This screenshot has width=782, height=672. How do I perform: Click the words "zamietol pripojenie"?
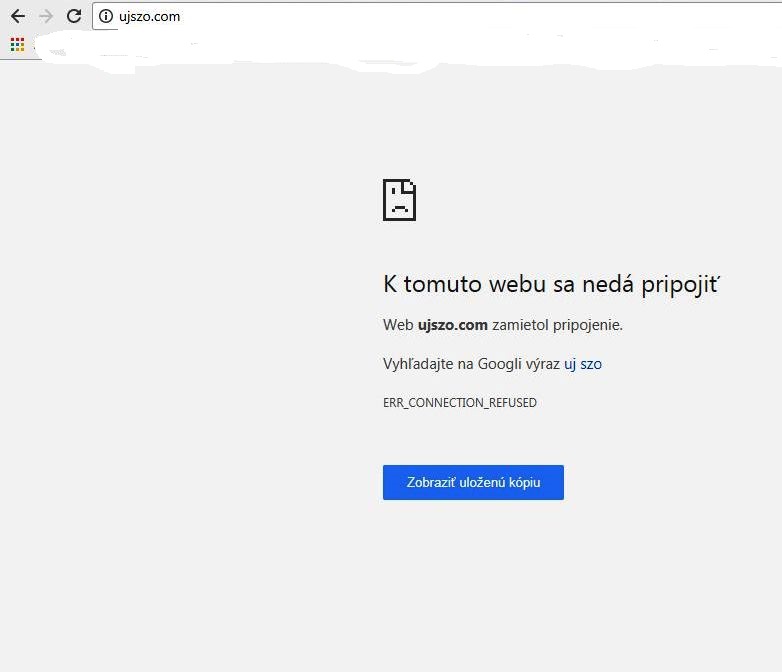click(557, 325)
